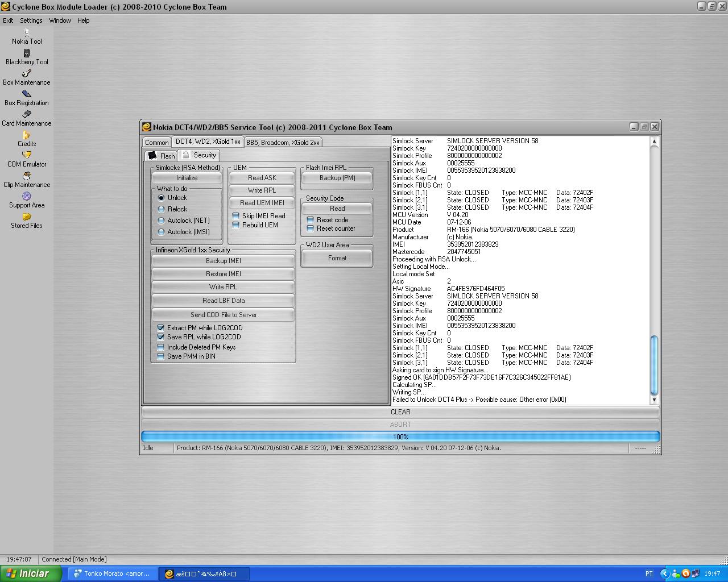The width and height of the screenshot is (728, 582).
Task: Click the Iniciar start button
Action: 31,573
